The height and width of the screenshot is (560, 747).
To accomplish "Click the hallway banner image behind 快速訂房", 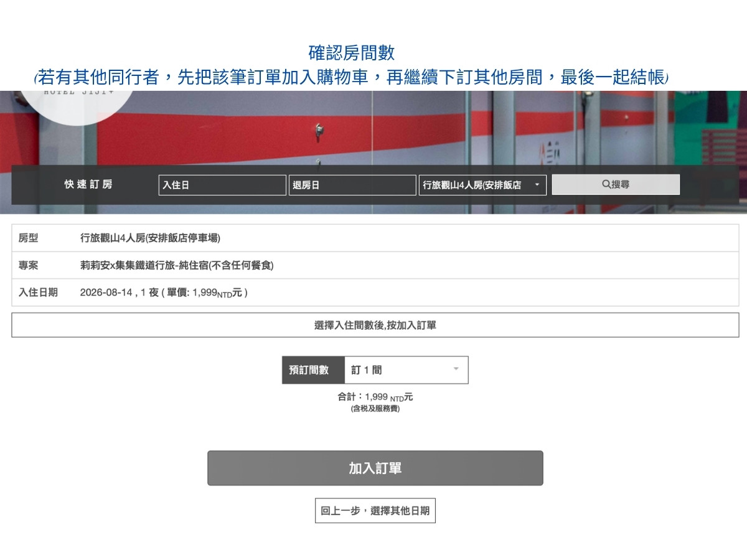I will pos(374,131).
